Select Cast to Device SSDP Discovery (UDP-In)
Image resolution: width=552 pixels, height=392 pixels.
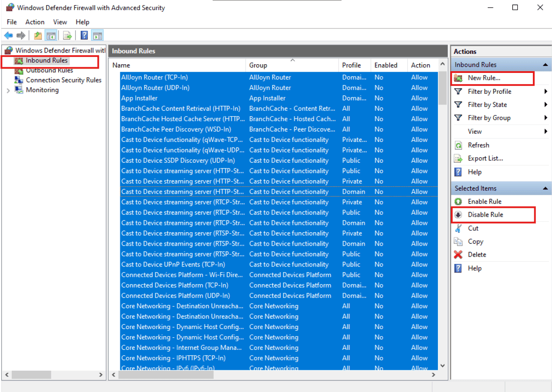[178, 161]
